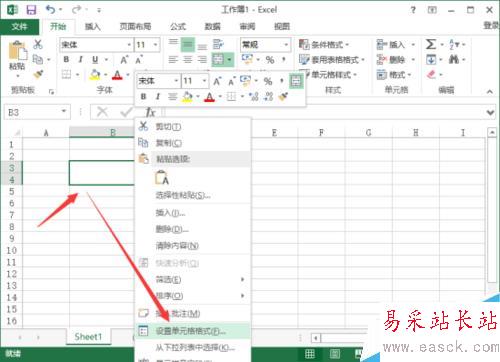Switch to the 插入 ribbon tab

(92, 27)
